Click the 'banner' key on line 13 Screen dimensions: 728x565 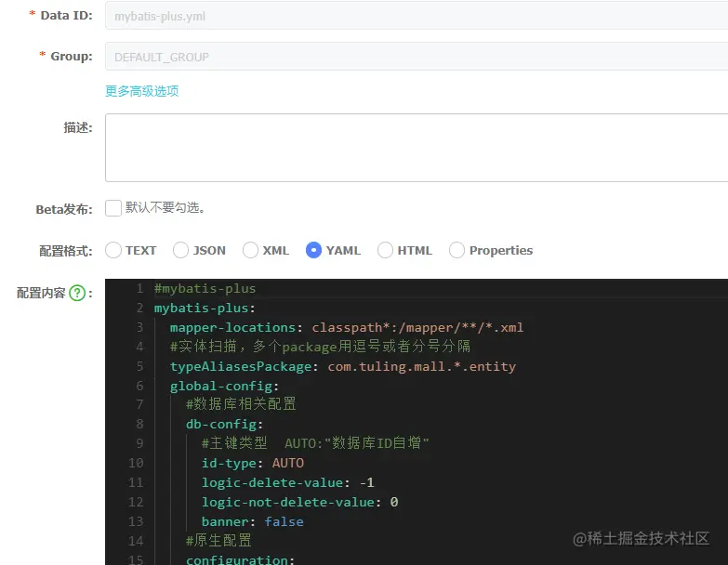click(225, 521)
